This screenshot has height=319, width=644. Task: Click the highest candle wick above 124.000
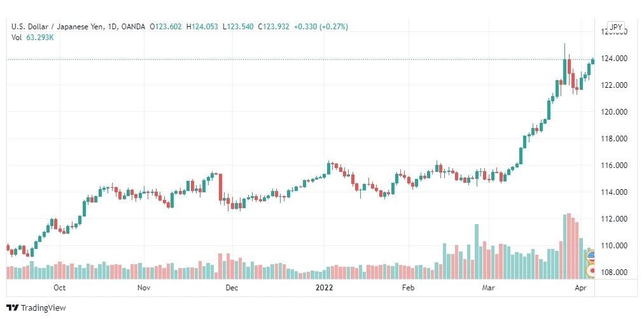[x=564, y=51]
